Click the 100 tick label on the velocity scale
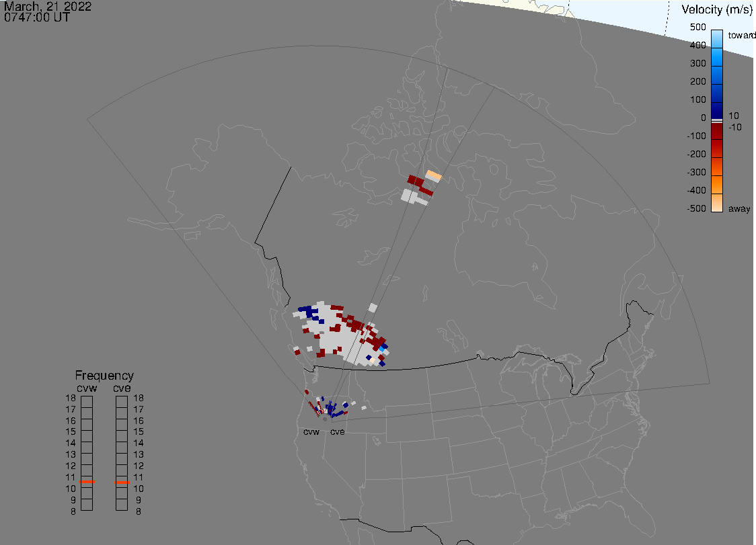Screen dimensions: 756x545 coord(697,99)
